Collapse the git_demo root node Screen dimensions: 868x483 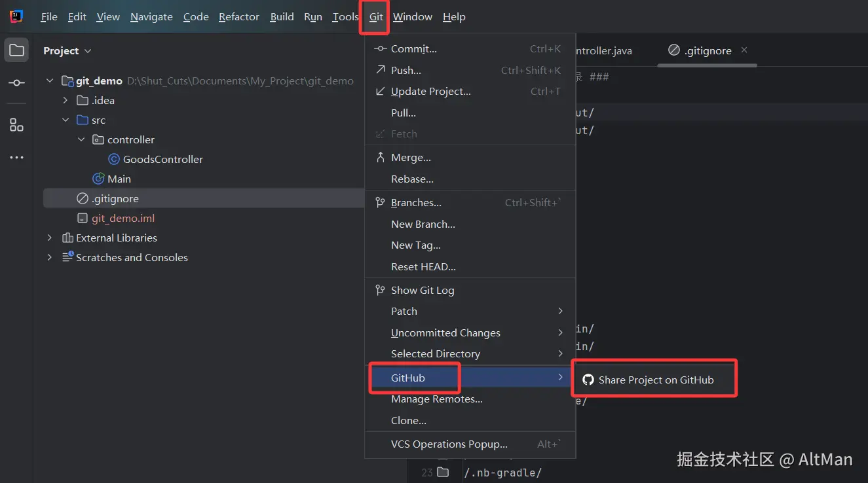click(x=50, y=80)
